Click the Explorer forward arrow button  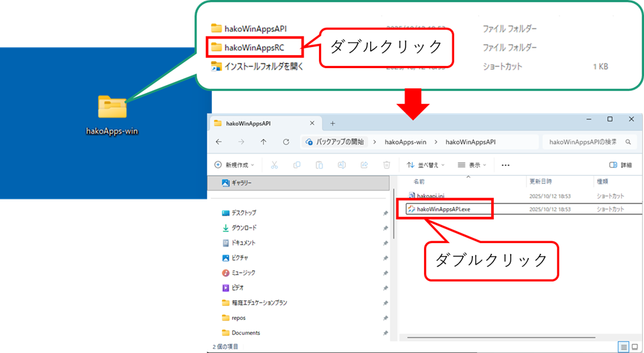coord(241,141)
